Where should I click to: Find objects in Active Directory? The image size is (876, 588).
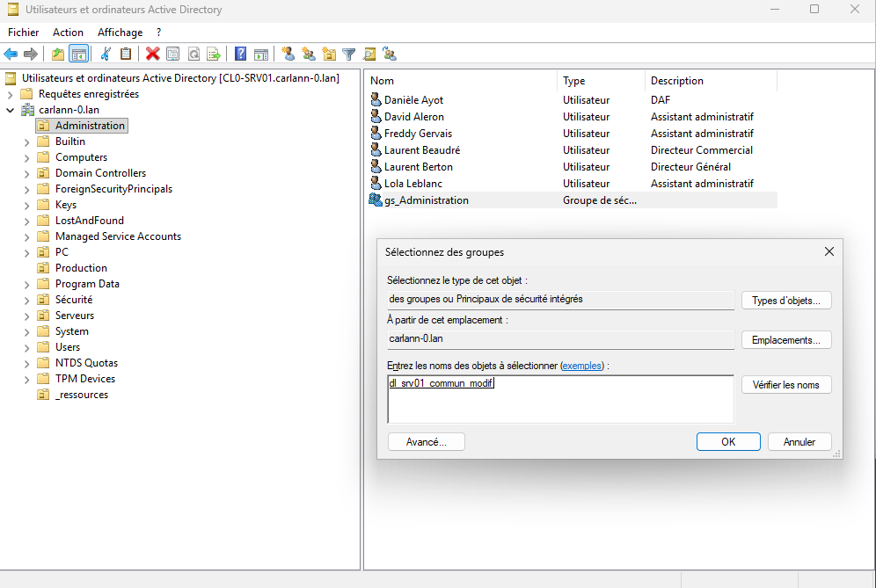point(369,54)
